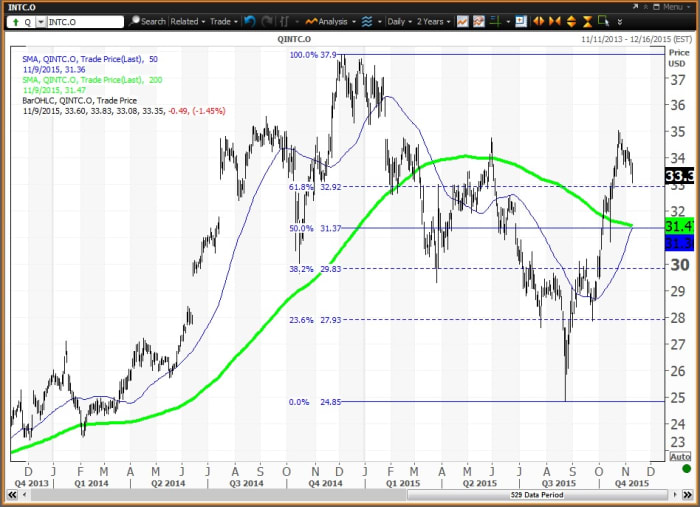700x507 pixels.
Task: Click the Q4 2014 quarter axis label
Action: tap(325, 483)
